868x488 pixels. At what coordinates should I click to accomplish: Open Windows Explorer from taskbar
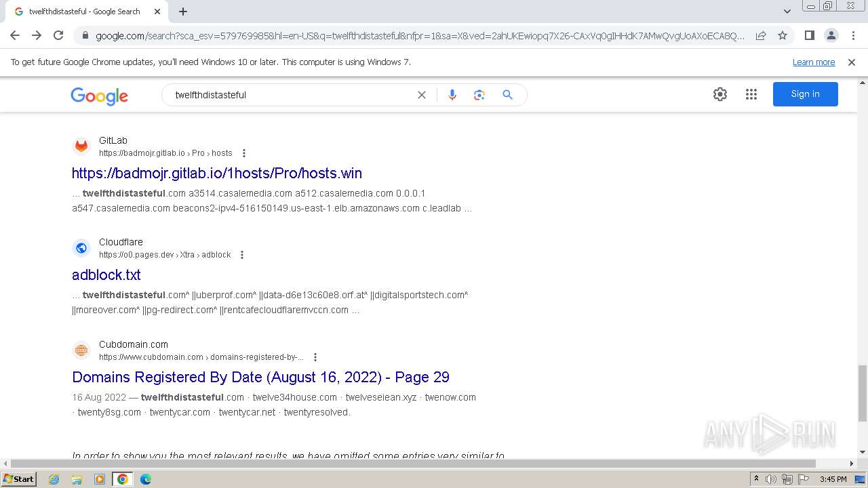pyautogui.click(x=77, y=479)
